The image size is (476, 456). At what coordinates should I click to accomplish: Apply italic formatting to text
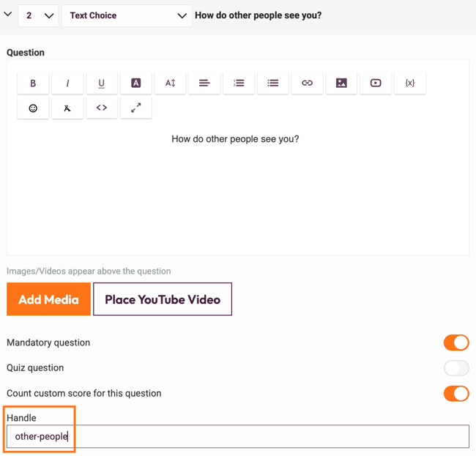[x=67, y=83]
